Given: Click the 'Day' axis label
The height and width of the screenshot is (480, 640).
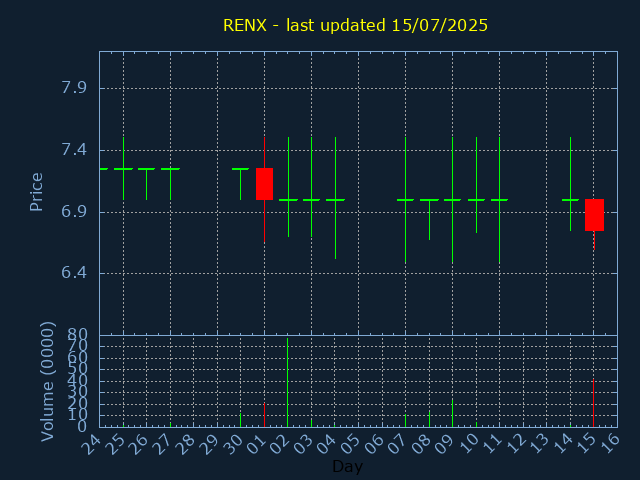Looking at the screenshot, I should [347, 466].
